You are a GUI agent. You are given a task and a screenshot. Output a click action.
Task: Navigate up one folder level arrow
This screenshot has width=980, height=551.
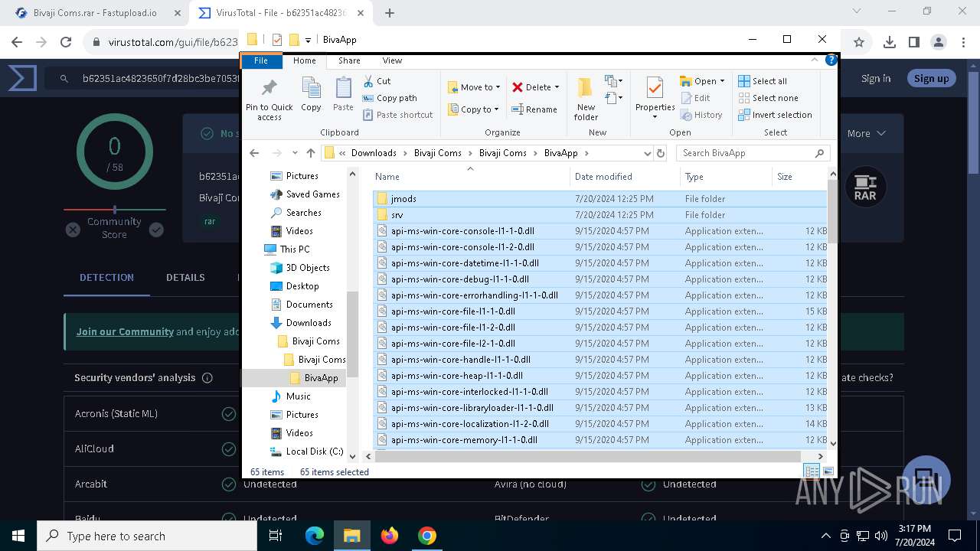click(x=310, y=153)
